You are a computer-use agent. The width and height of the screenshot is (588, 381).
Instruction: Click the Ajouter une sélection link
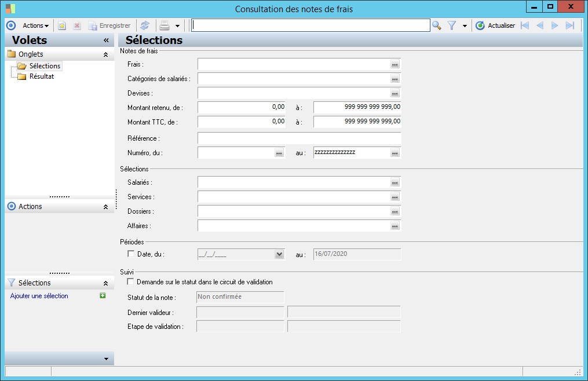point(39,296)
